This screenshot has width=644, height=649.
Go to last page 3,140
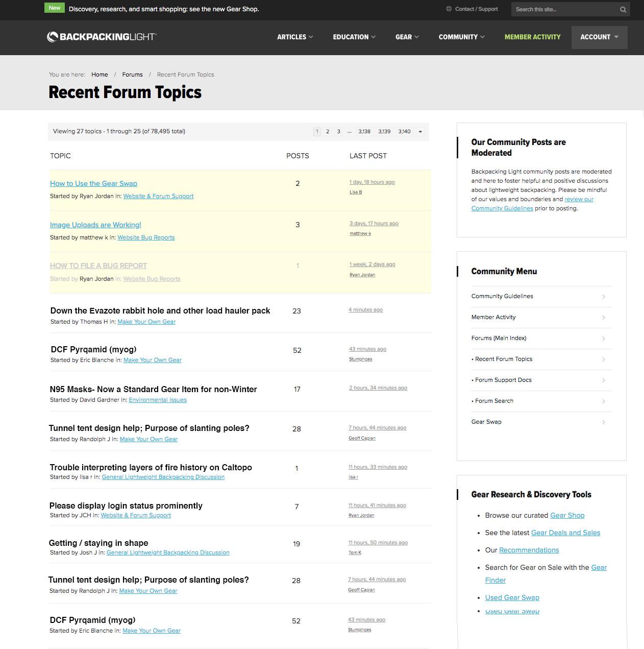click(x=404, y=131)
